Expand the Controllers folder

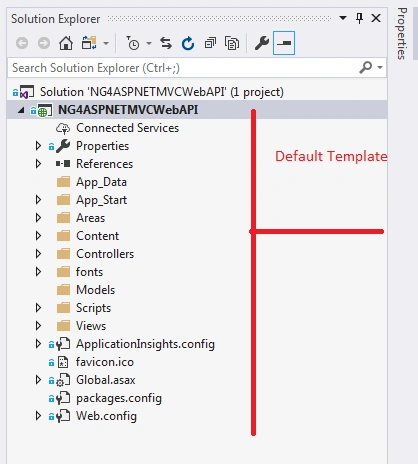(38, 254)
